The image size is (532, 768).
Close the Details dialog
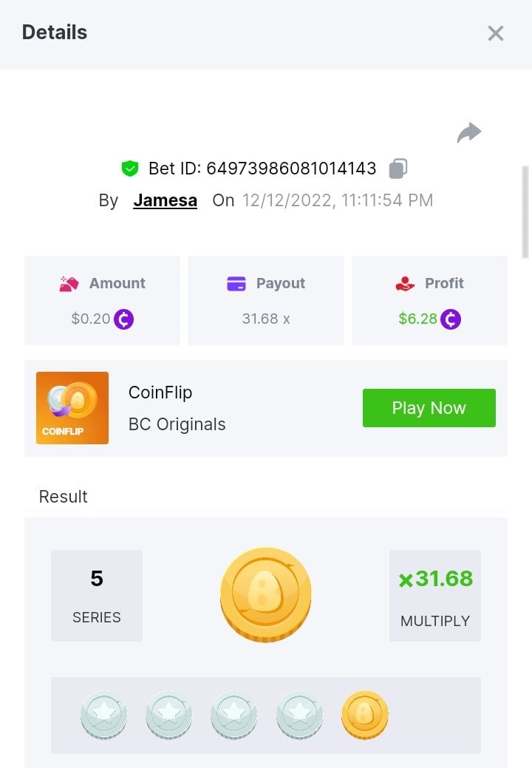(495, 33)
